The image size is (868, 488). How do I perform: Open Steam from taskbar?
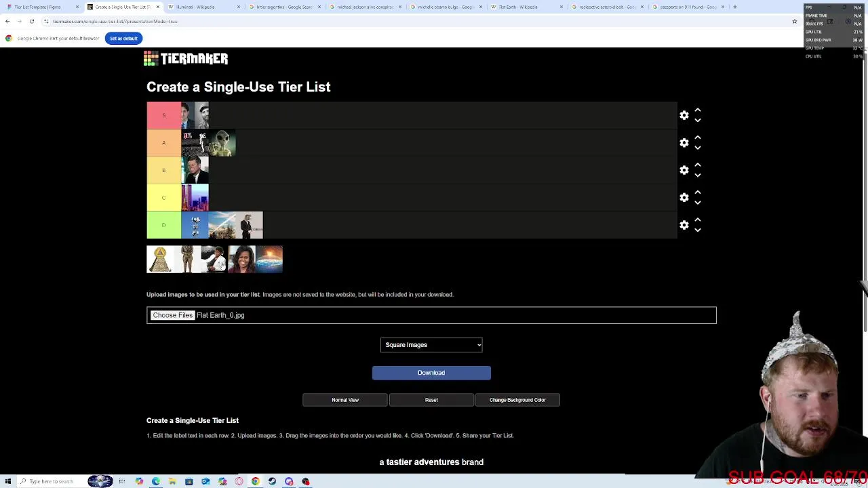(272, 481)
